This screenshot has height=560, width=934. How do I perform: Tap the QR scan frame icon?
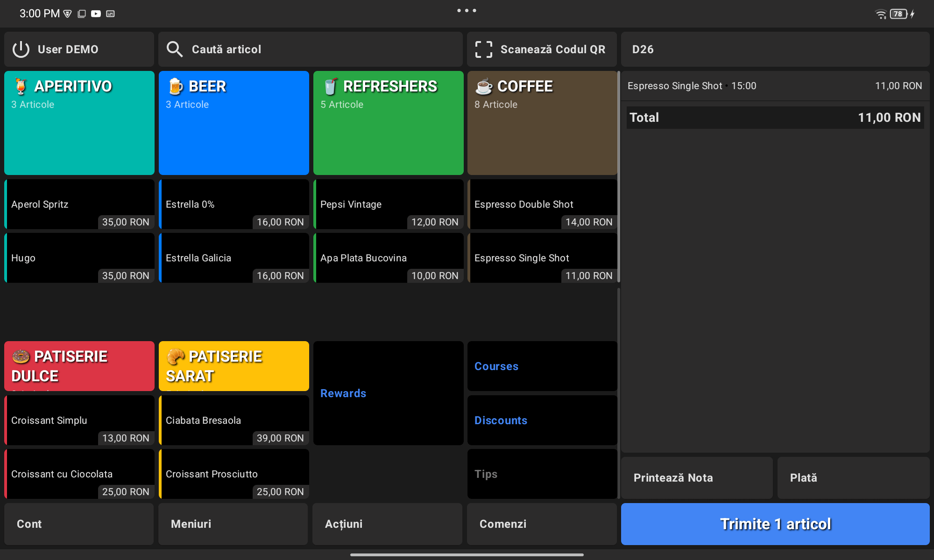[x=483, y=49]
